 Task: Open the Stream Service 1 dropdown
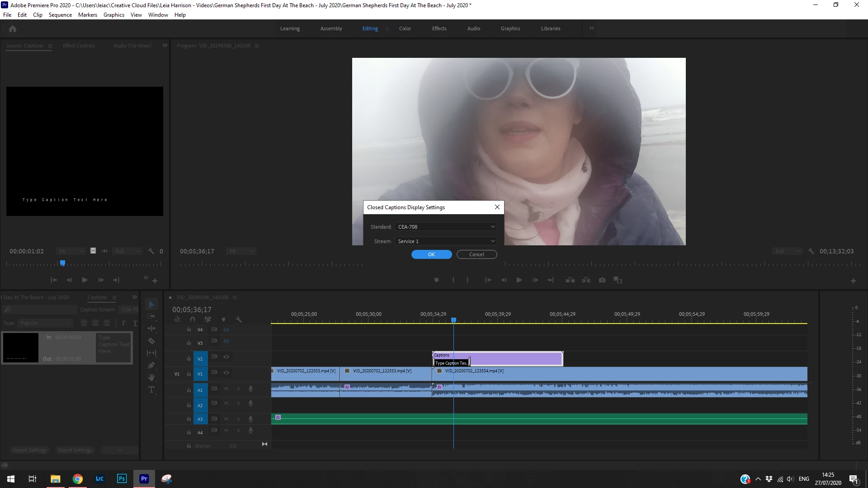(x=446, y=241)
